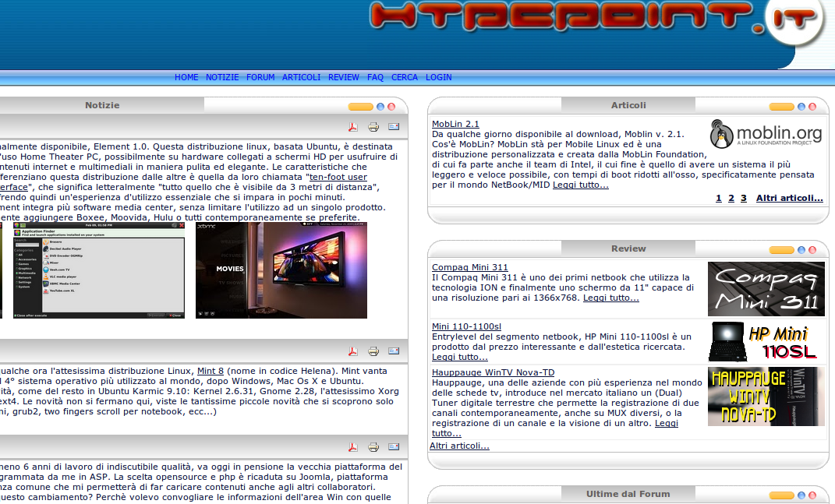This screenshot has width=835, height=504.
Task: Print the Joomla platform news item
Action: pyautogui.click(x=373, y=447)
